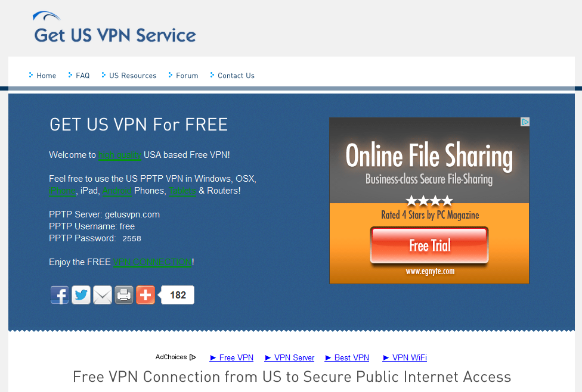
Task: Click the Android hyperlink in text
Action: click(x=117, y=191)
